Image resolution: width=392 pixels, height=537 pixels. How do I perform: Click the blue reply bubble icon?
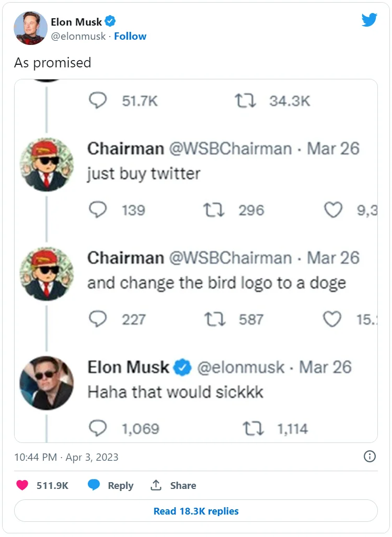pos(94,485)
